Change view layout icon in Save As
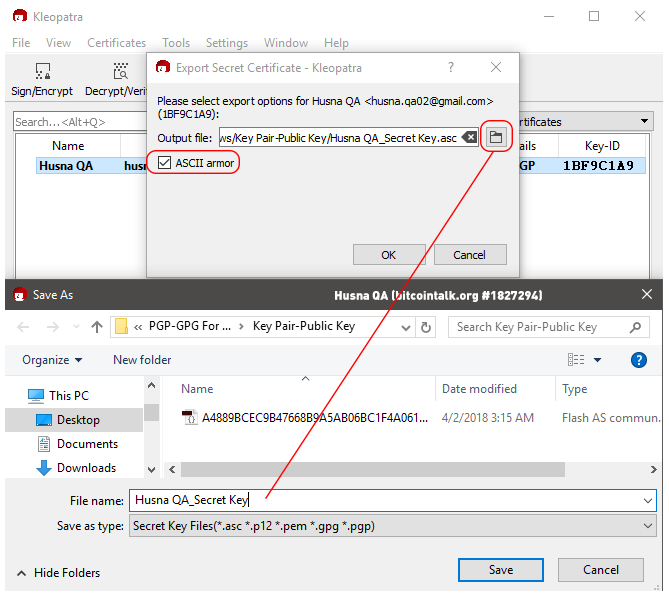The width and height of the screenshot is (669, 597). tap(576, 360)
